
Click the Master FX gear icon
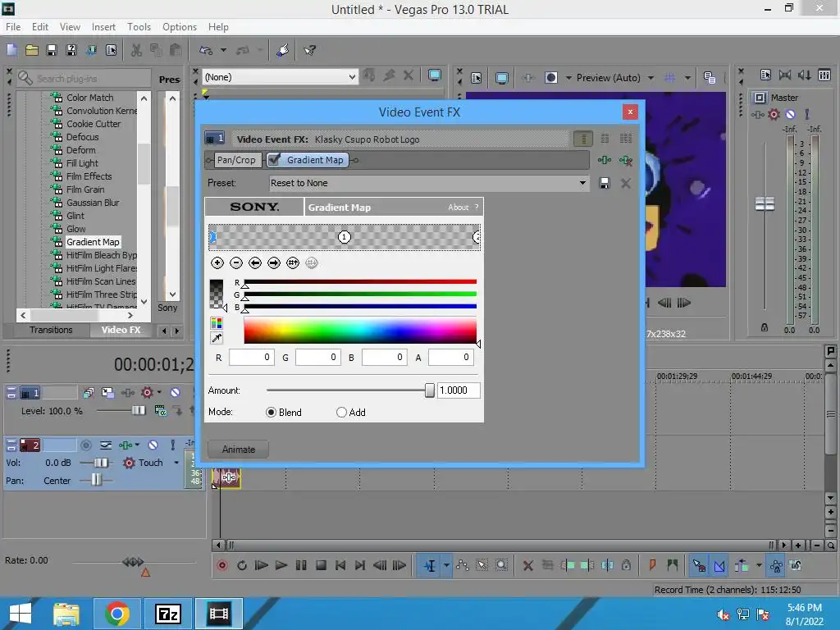[774, 114]
